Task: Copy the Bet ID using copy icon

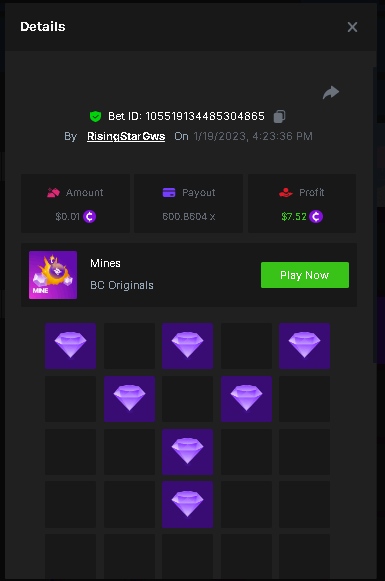Action: [x=279, y=116]
